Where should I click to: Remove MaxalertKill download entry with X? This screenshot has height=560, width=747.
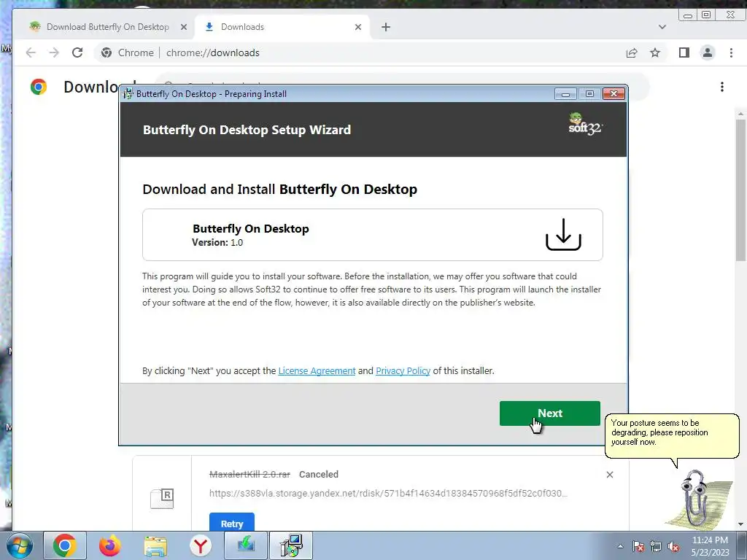pyautogui.click(x=610, y=474)
